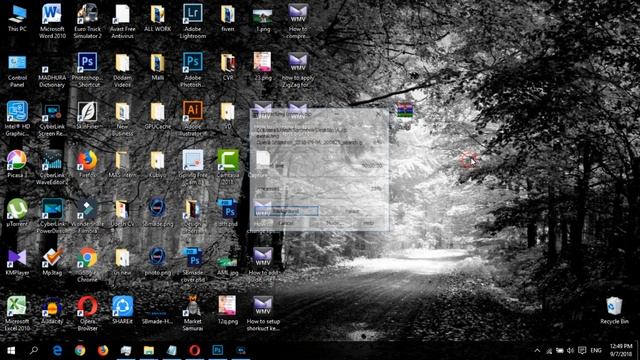Open File Explorer from the taskbar

149,351
